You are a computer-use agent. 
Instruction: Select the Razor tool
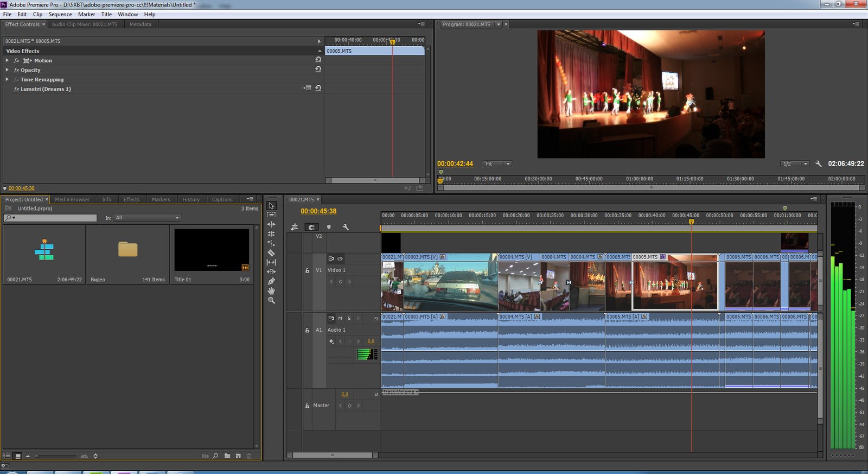[x=271, y=253]
